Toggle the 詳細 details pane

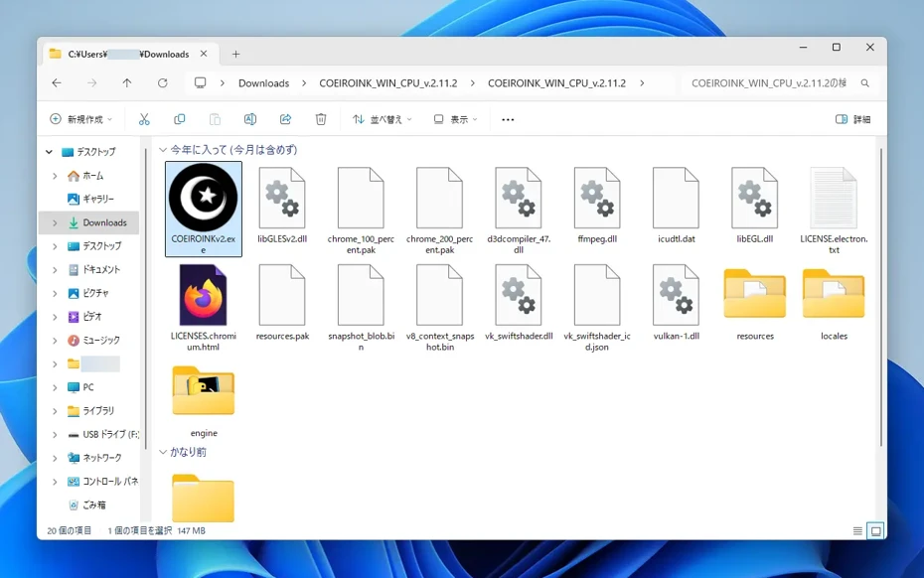[x=853, y=119]
